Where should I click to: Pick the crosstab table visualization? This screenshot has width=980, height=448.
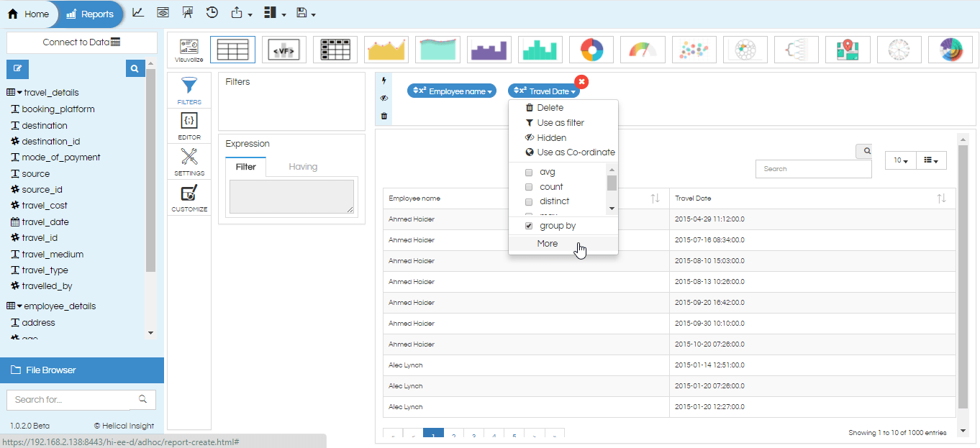335,49
